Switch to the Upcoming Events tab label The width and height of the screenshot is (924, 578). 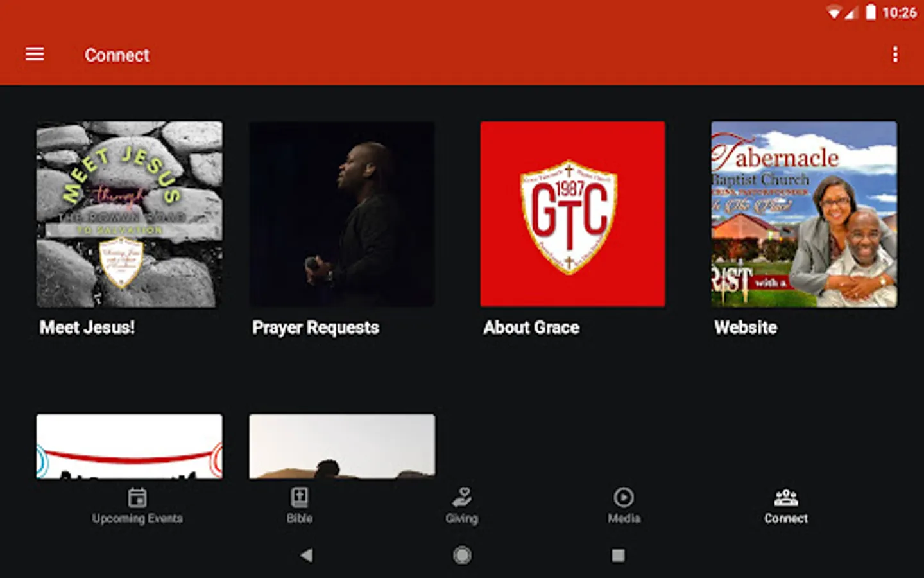tap(137, 518)
